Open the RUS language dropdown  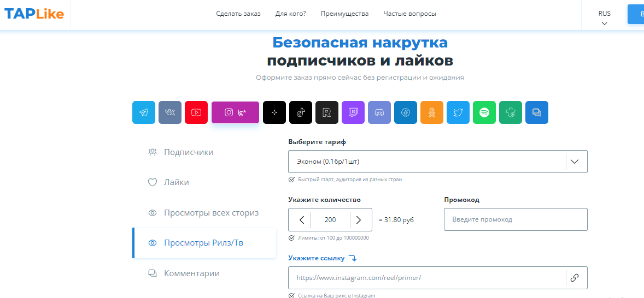[604, 18]
